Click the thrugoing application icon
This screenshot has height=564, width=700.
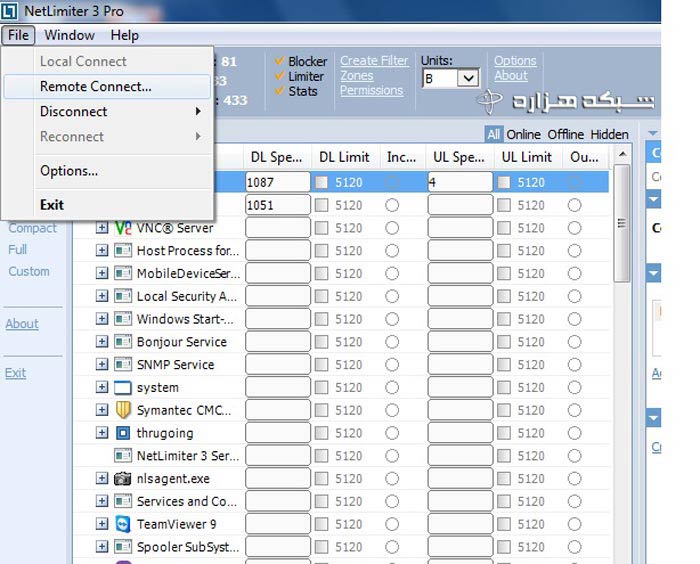[123, 433]
